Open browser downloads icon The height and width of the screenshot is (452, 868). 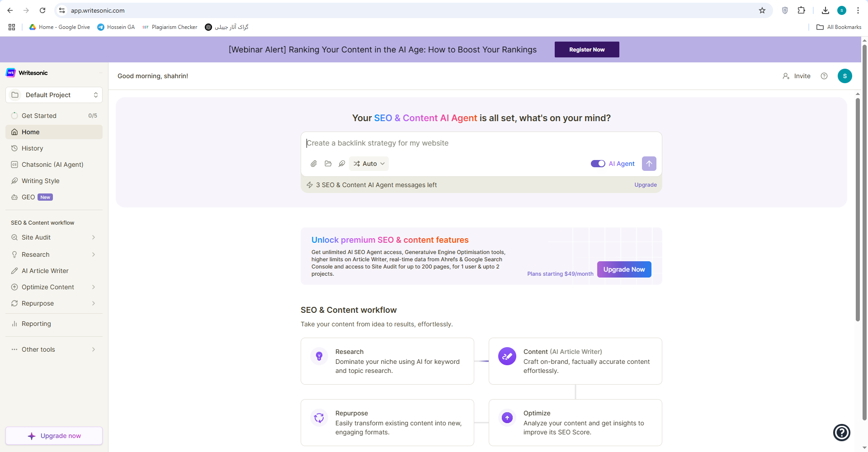[x=826, y=10]
